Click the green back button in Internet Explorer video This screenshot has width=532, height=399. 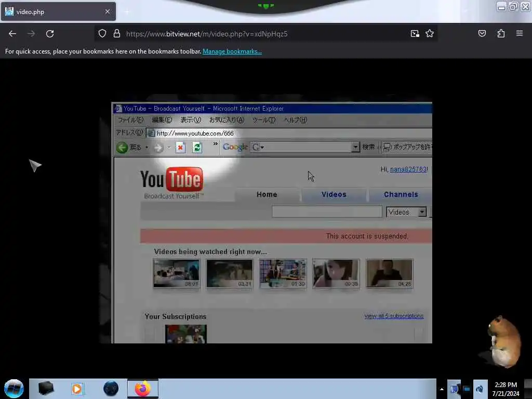coord(122,148)
